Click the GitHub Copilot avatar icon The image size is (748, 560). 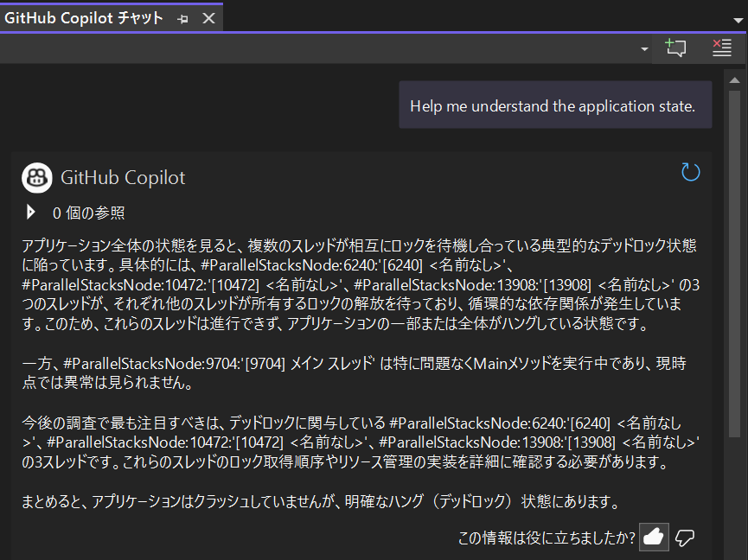(x=36, y=178)
